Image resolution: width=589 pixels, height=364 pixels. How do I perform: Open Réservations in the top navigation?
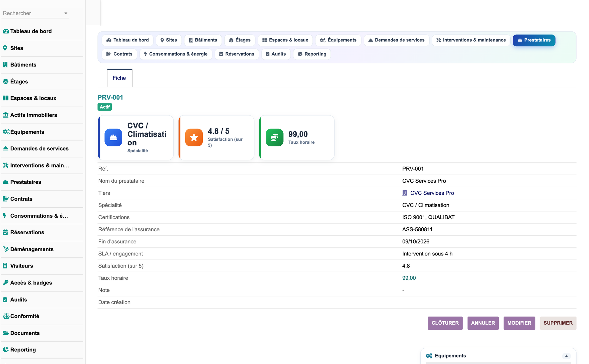[x=237, y=54]
